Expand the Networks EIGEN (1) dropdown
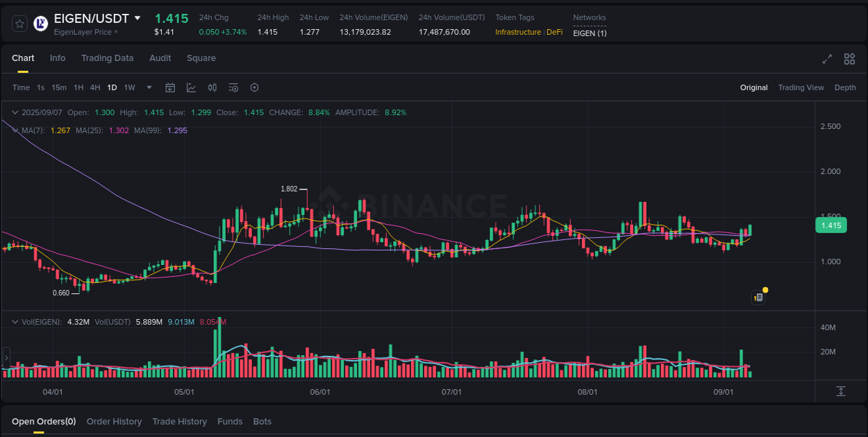Screen dimensions: 868x437 589,33
